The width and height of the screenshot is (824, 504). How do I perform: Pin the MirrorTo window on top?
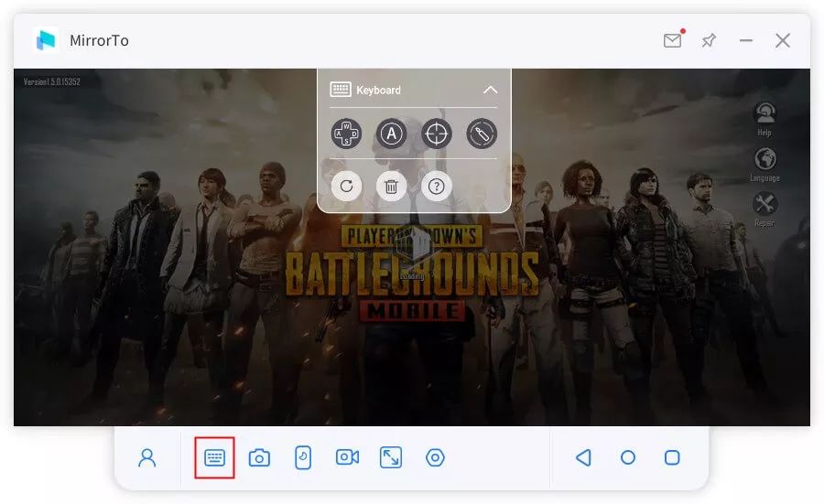[x=709, y=40]
